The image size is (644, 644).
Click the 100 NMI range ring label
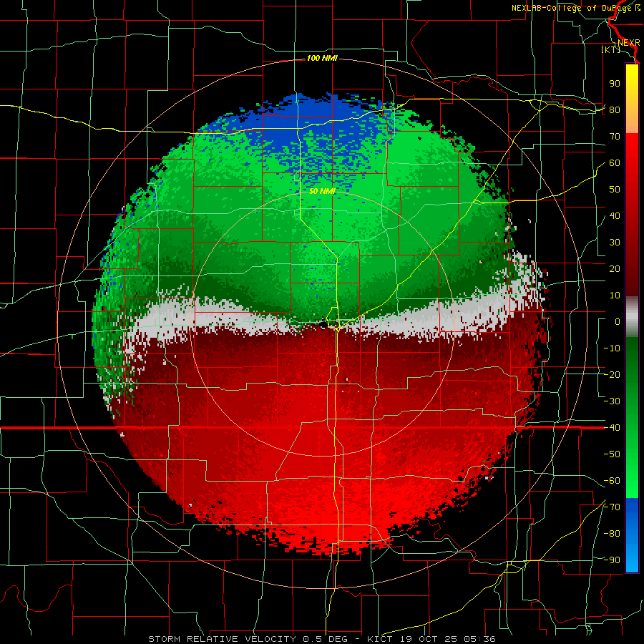[x=322, y=59]
